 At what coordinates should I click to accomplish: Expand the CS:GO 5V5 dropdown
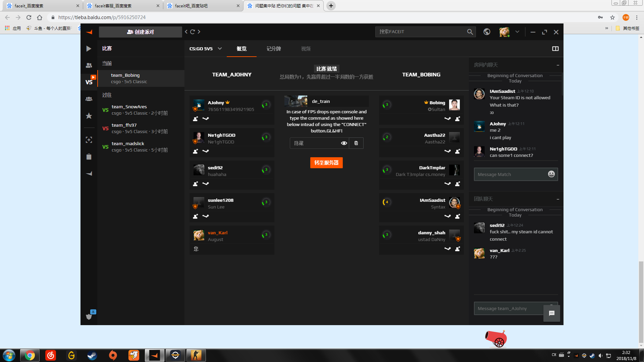click(x=220, y=49)
